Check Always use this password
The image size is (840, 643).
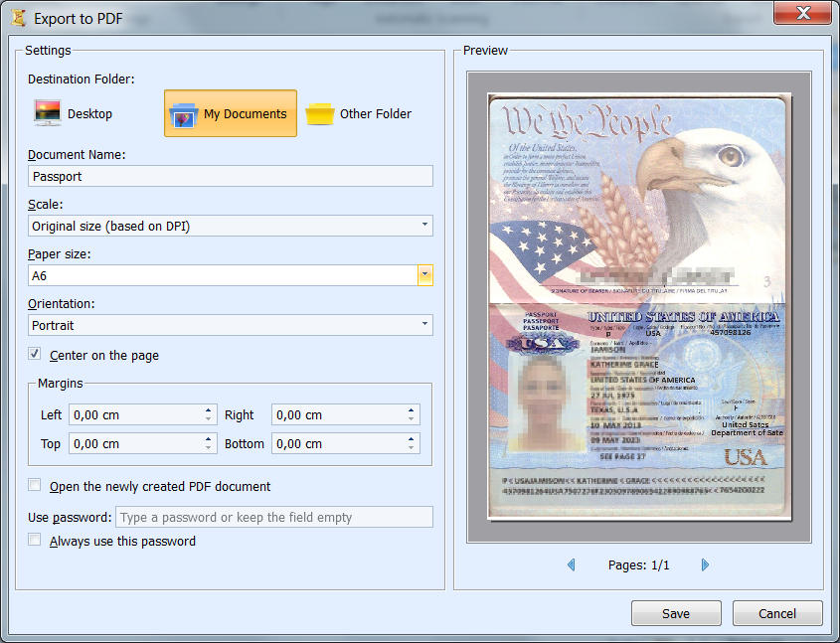[x=35, y=540]
